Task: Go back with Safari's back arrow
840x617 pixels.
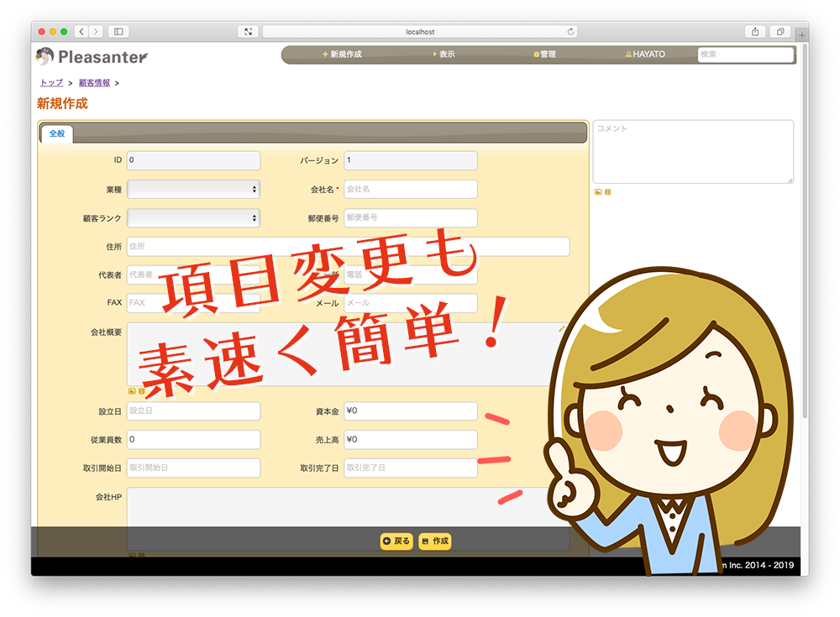Action: (81, 32)
